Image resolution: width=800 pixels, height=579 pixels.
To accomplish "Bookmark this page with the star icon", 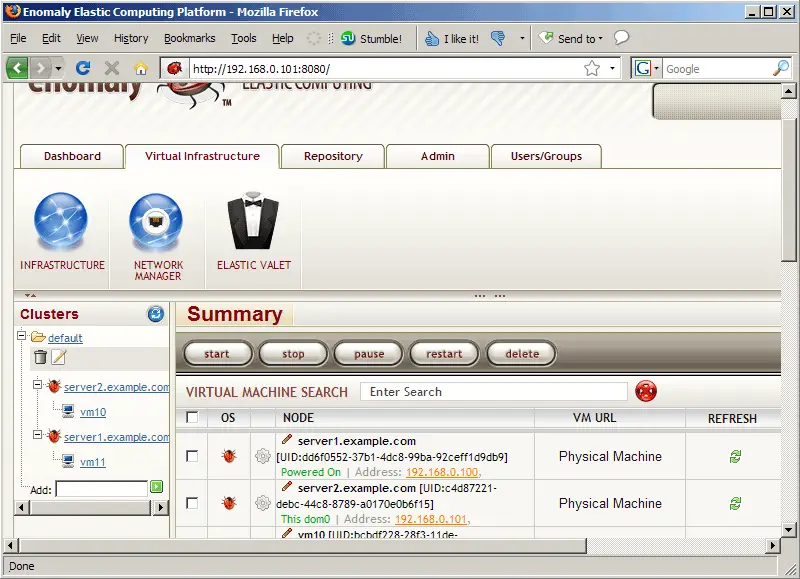I will point(592,68).
